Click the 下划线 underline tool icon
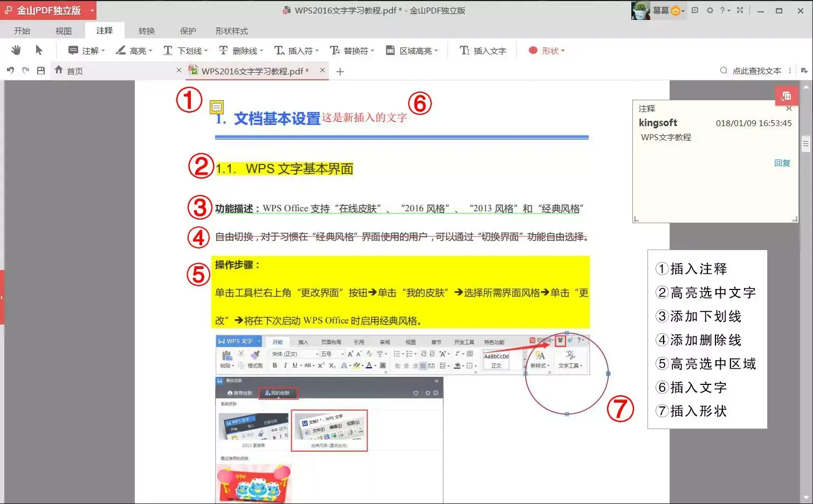Screen dimensions: 813x504 168,50
